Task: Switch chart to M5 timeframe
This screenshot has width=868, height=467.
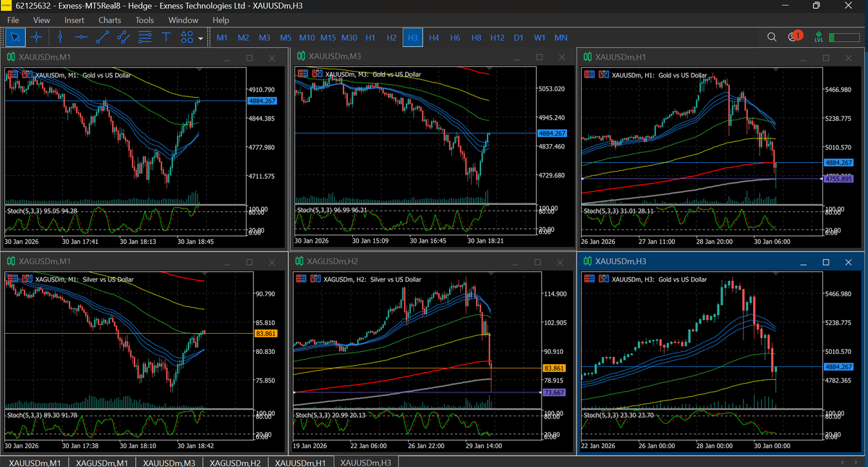Action: point(286,38)
